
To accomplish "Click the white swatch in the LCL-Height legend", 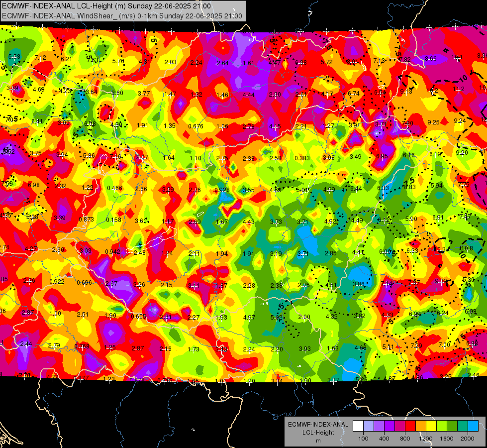I will (358, 426).
